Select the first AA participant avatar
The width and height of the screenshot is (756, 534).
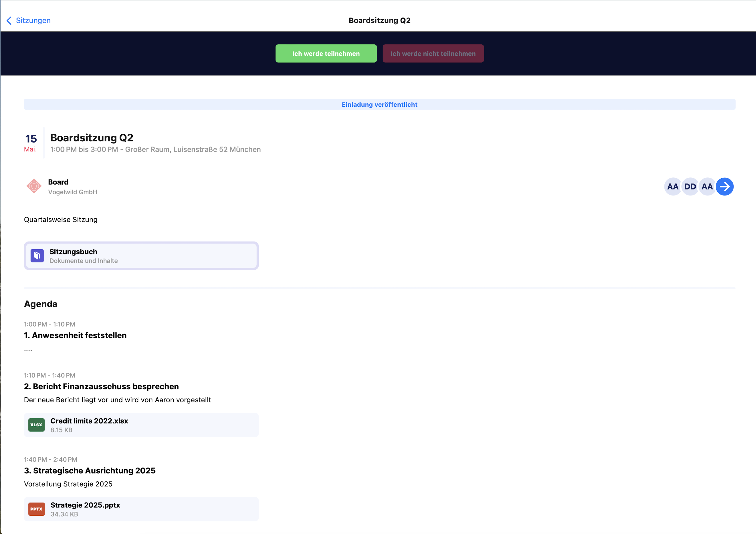coord(673,187)
